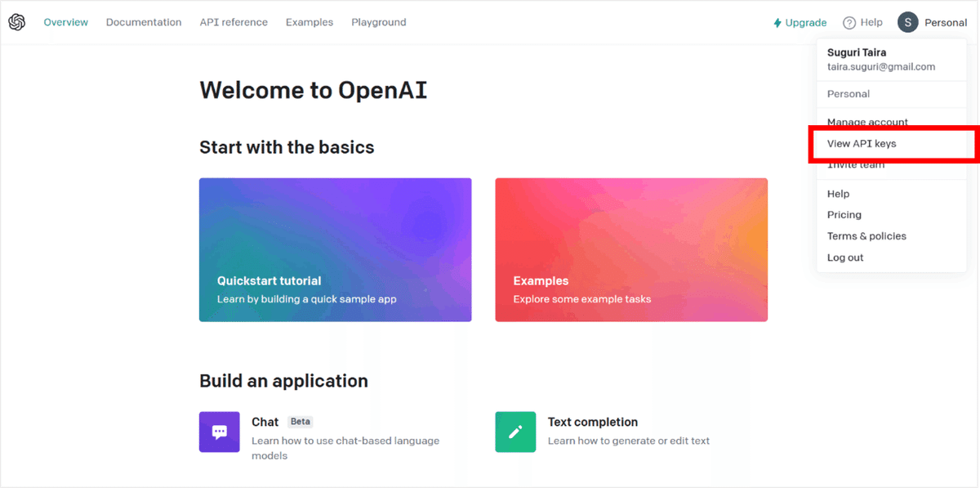
Task: Click the email taira.suguri@gmail.com
Action: point(881,67)
